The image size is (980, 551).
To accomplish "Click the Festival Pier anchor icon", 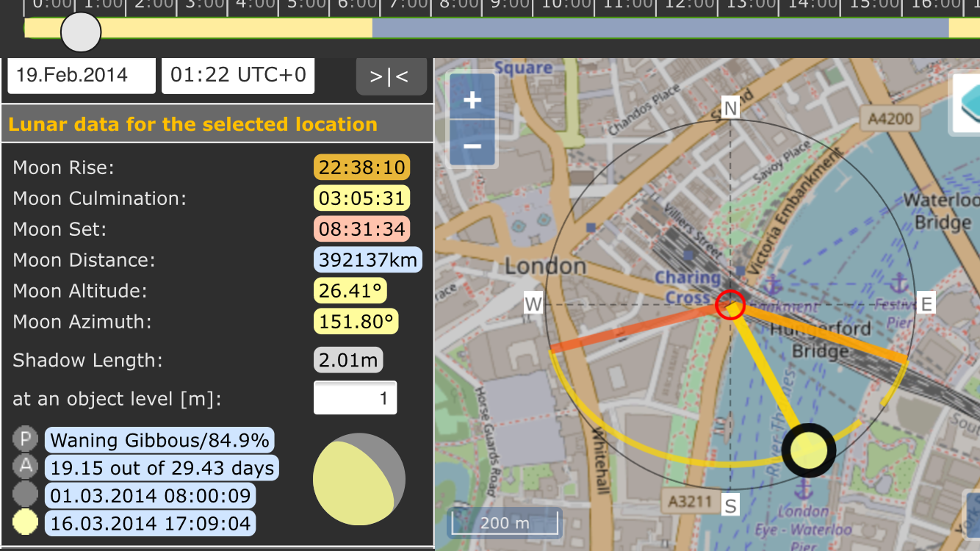I will (x=898, y=282).
